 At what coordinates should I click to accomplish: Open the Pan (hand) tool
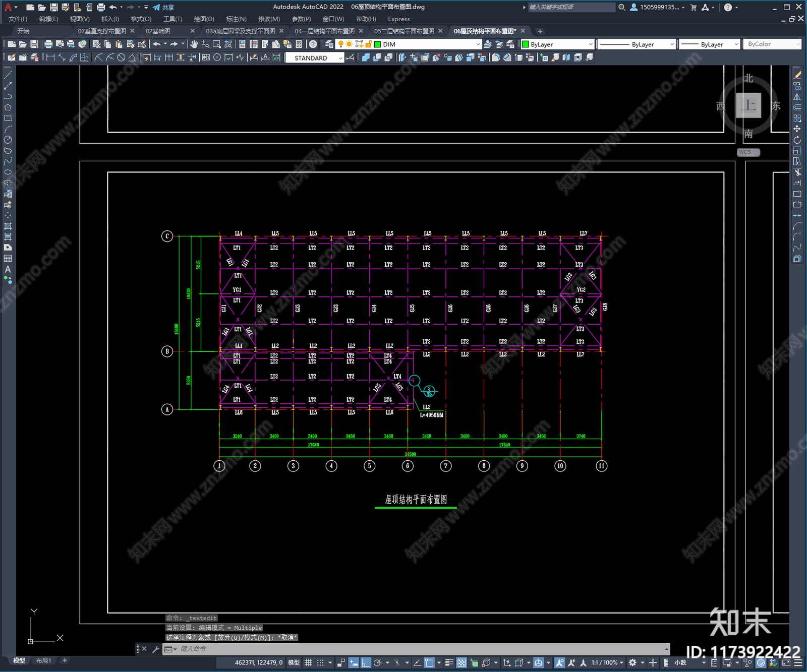tap(194, 44)
